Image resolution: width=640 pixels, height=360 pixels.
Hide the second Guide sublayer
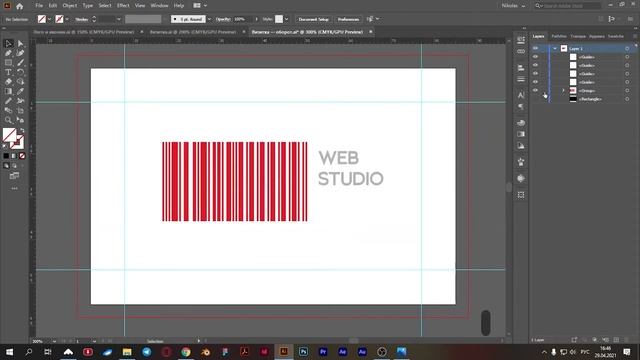click(x=535, y=65)
